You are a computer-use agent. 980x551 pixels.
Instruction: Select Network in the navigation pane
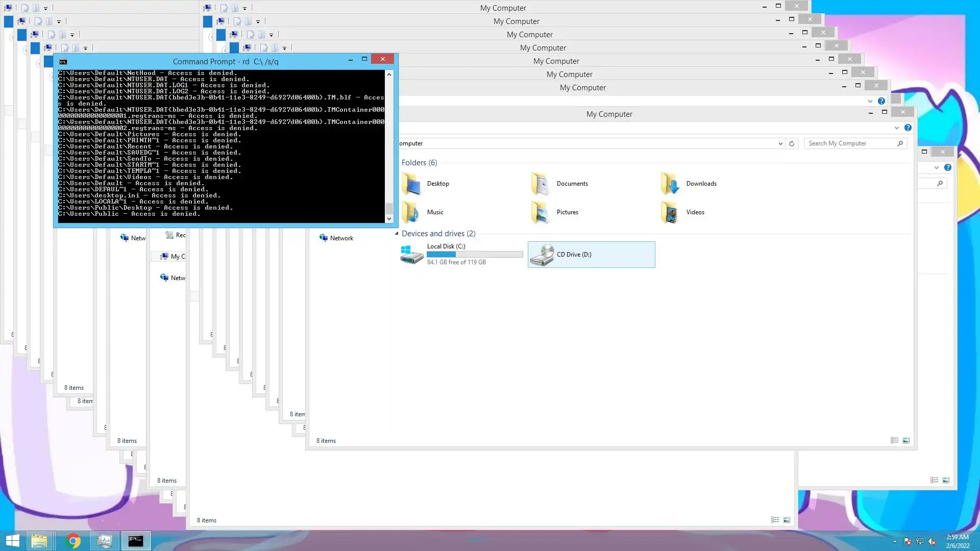coord(341,238)
